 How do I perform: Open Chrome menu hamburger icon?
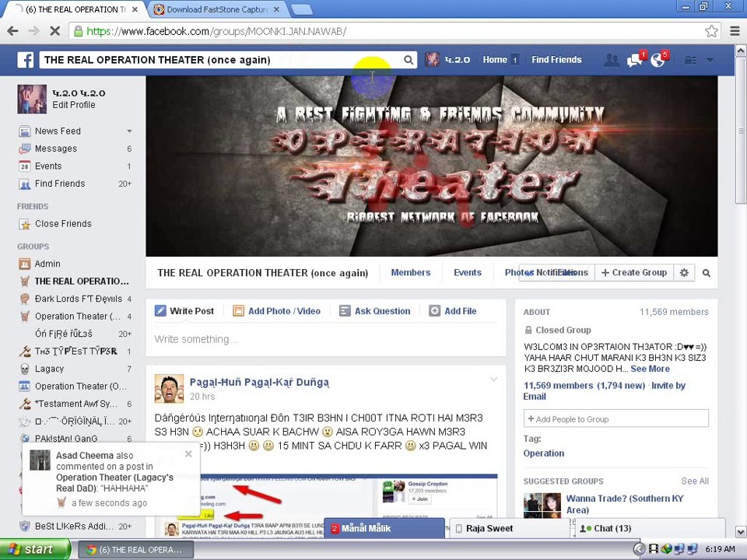[735, 31]
